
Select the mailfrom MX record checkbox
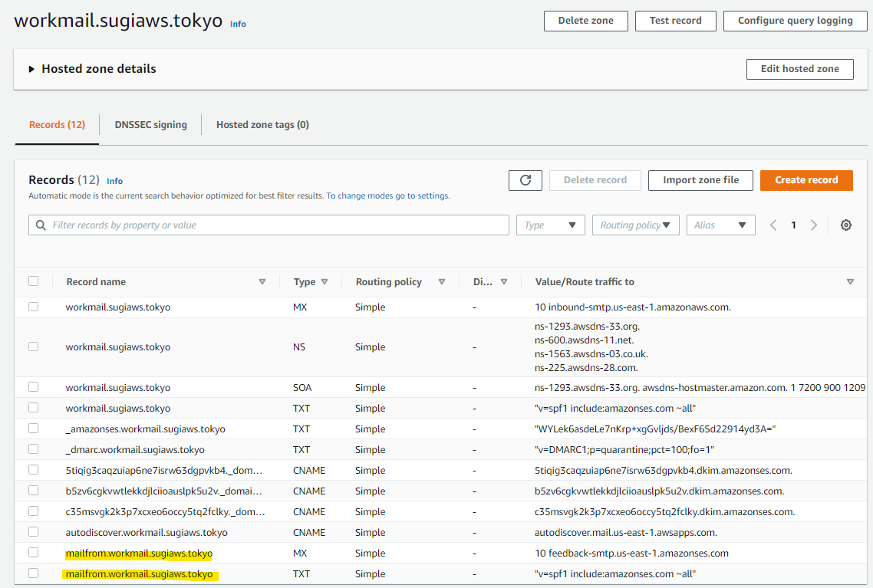33,553
